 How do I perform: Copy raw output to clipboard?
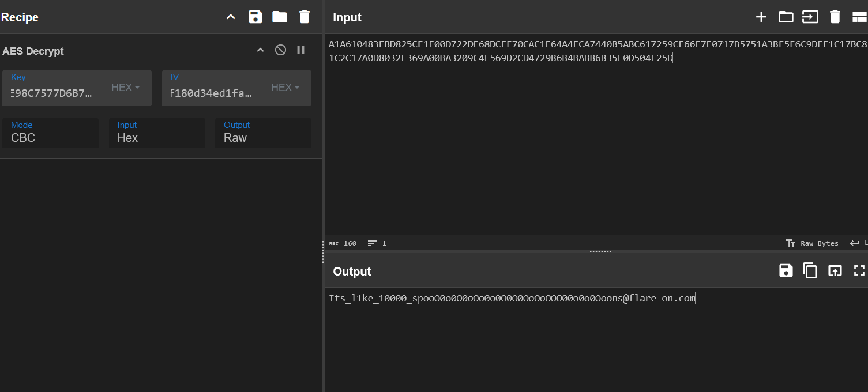810,271
